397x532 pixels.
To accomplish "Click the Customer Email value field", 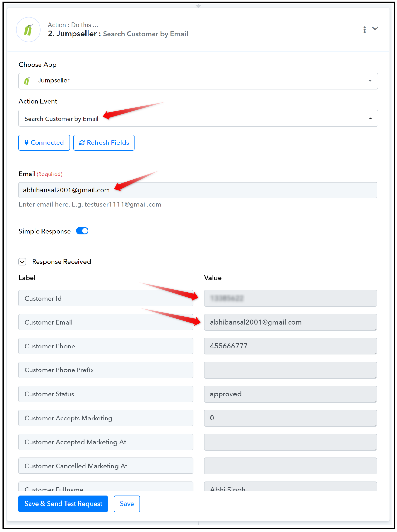I will (x=290, y=322).
